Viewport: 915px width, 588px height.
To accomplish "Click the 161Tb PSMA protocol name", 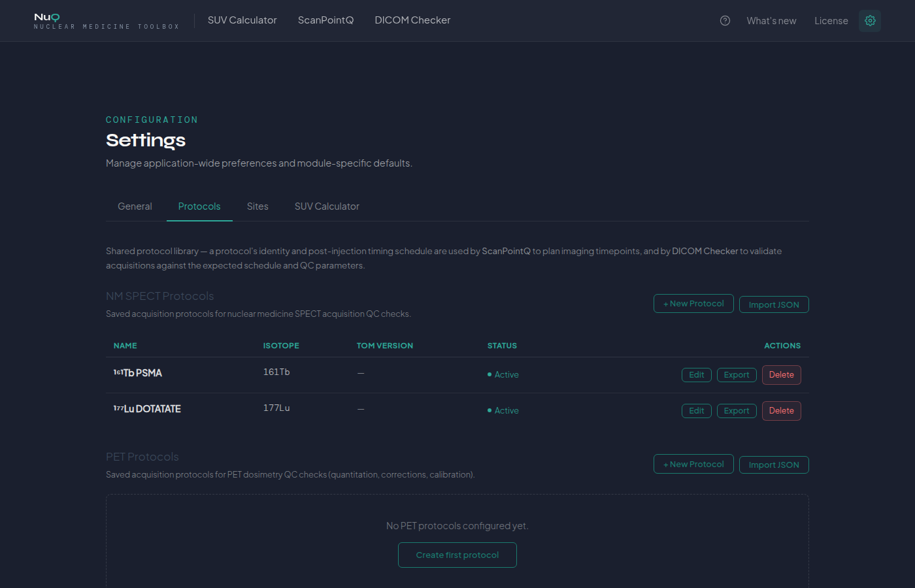I will [138, 373].
